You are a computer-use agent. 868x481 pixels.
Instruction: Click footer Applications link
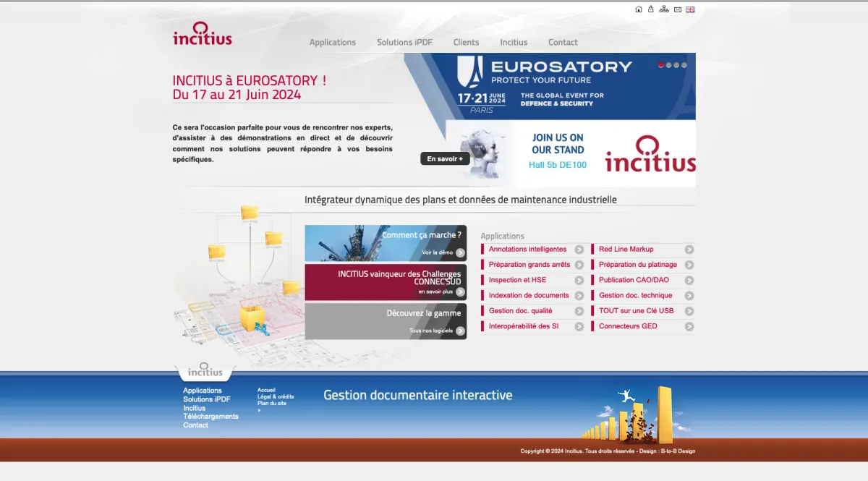pyautogui.click(x=203, y=391)
